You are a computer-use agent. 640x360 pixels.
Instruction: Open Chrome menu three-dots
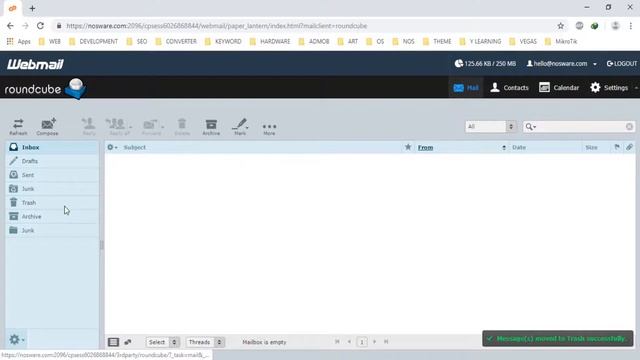(631, 26)
